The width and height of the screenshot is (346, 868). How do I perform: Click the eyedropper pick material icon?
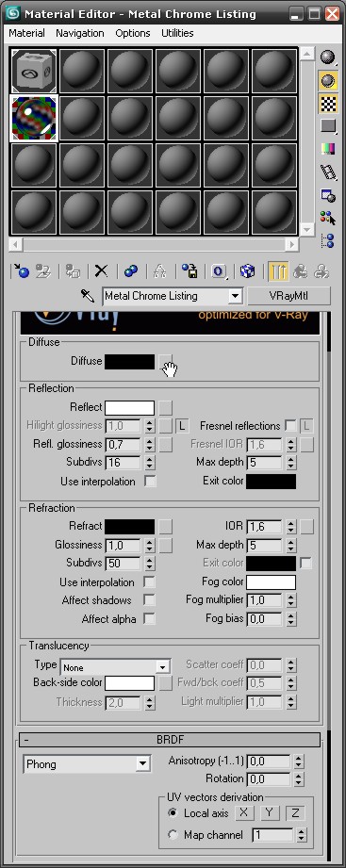87,296
